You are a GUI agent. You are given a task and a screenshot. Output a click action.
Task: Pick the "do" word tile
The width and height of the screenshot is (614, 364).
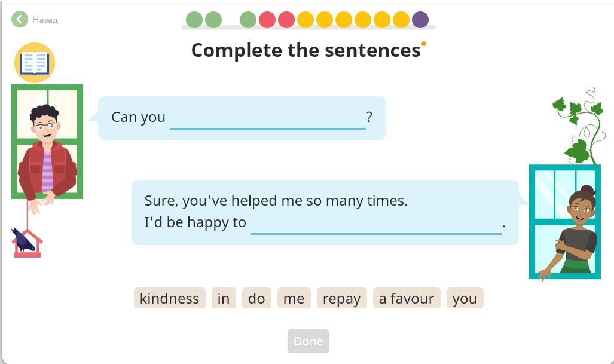click(256, 298)
